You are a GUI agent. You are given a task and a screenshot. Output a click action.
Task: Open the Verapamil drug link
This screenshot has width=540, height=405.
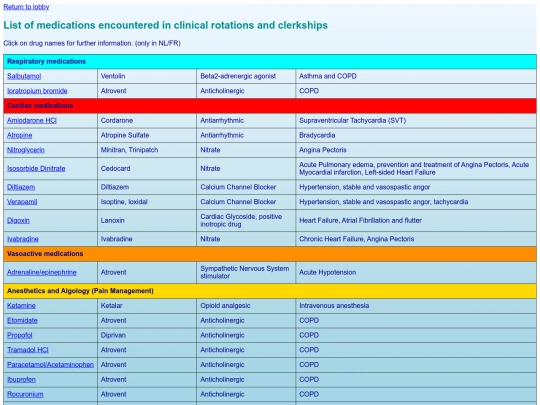[22, 202]
